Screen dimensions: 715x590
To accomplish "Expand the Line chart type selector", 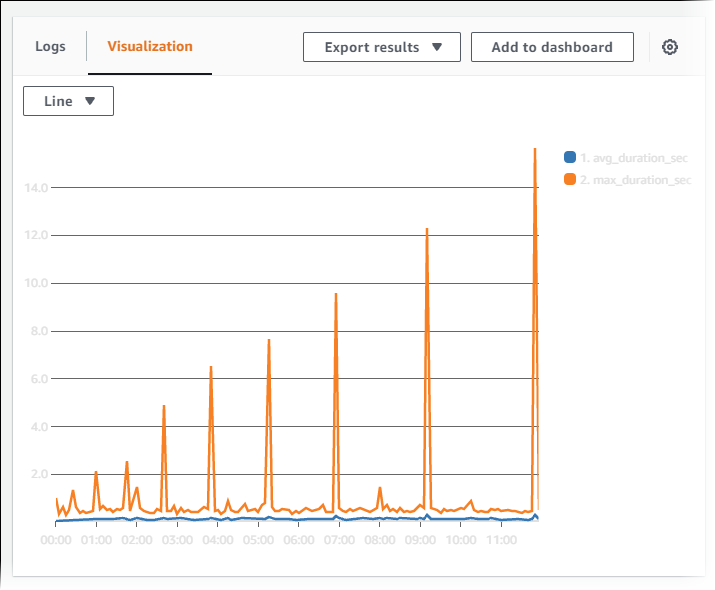I will pyautogui.click(x=68, y=101).
